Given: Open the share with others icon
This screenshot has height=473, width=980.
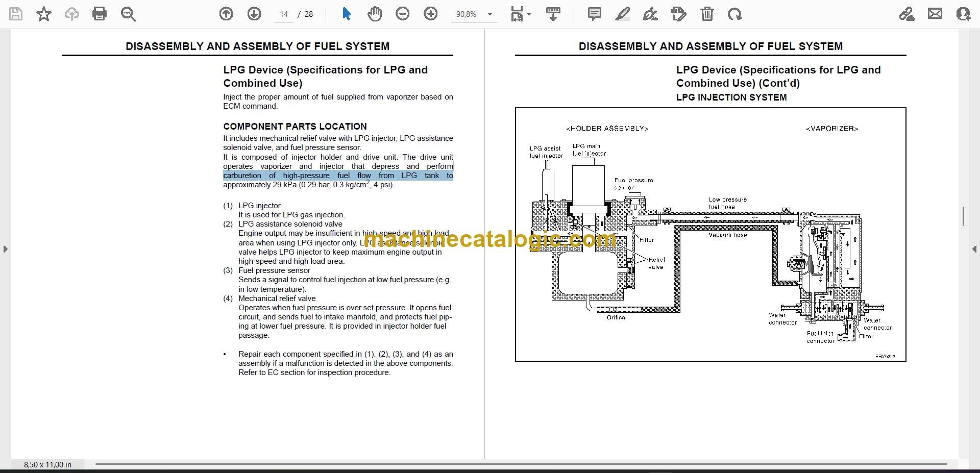Looking at the screenshot, I should tap(963, 14).
